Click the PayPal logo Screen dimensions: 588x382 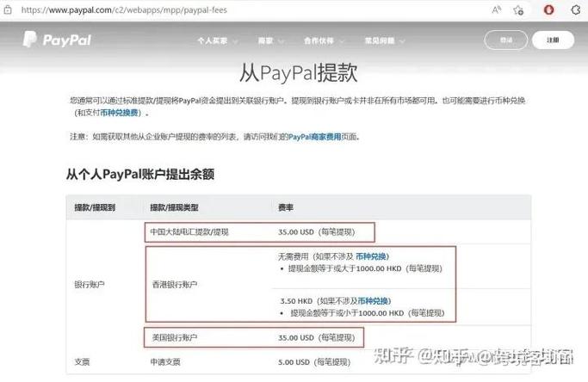(57, 40)
